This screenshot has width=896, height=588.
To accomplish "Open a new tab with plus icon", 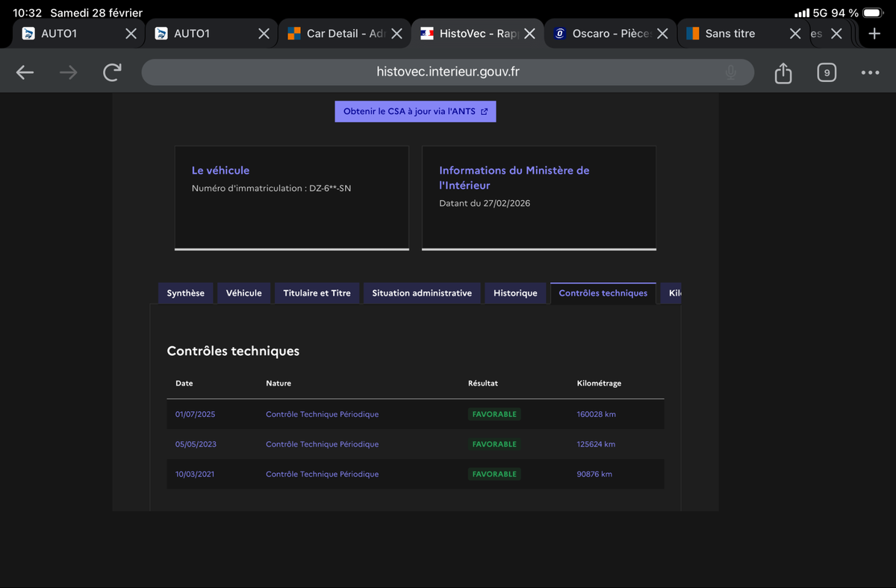I will pyautogui.click(x=874, y=34).
